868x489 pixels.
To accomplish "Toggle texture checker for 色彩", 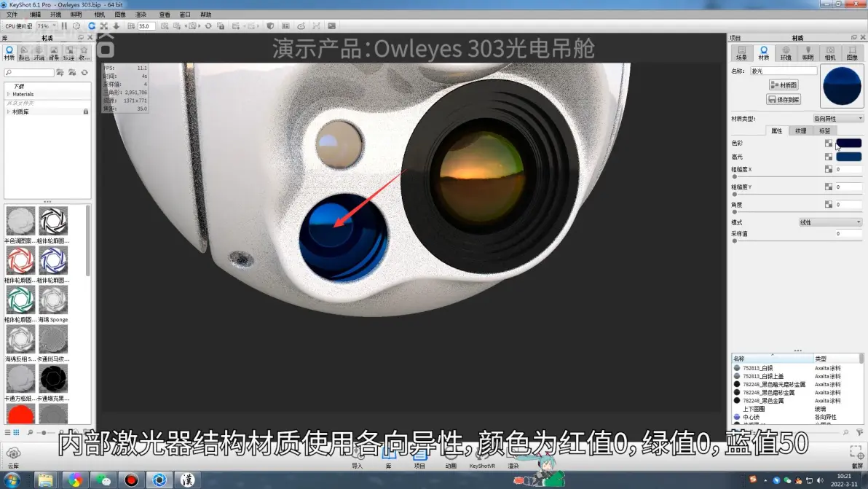I will tap(828, 143).
